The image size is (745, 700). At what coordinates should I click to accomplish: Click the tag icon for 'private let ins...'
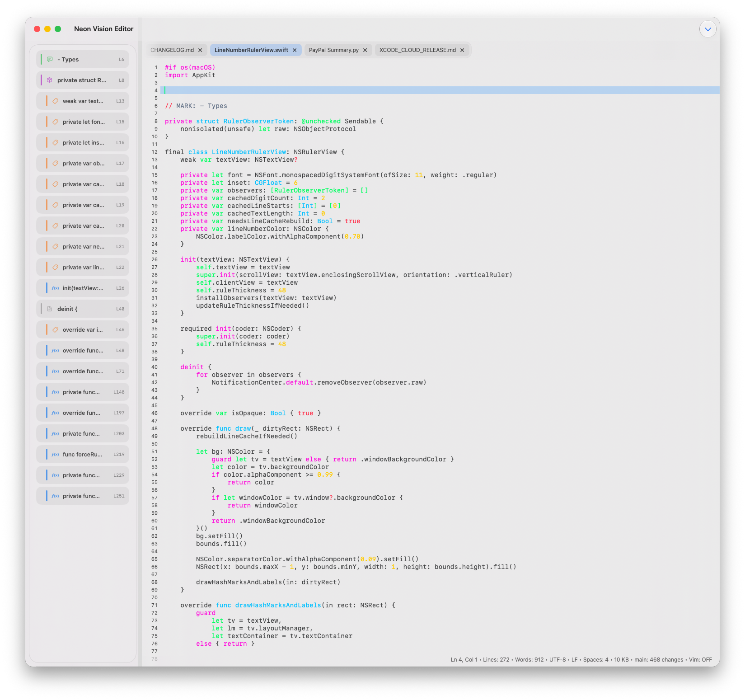(55, 142)
